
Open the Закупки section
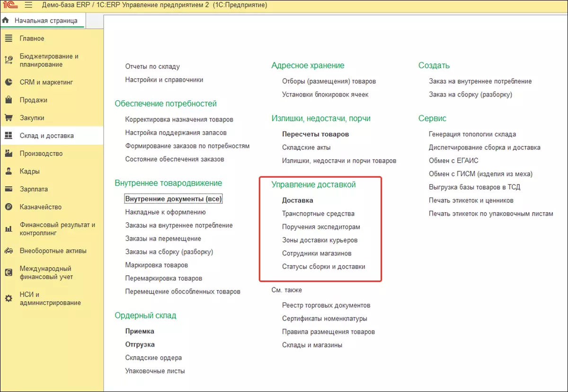32,118
